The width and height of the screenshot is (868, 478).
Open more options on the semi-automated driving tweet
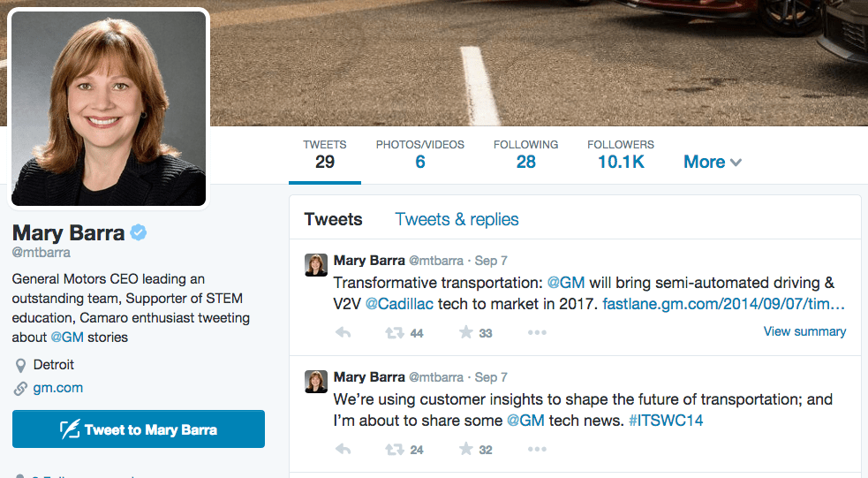(x=537, y=333)
